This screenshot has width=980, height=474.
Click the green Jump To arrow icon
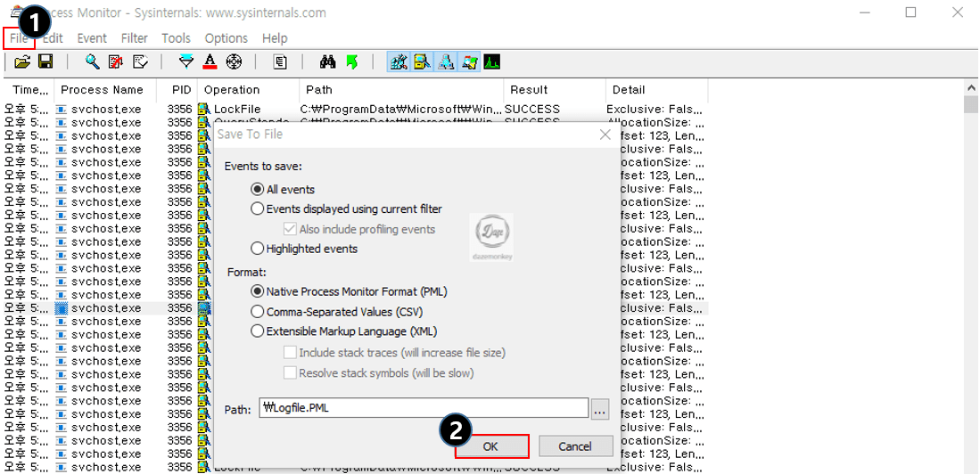(352, 61)
